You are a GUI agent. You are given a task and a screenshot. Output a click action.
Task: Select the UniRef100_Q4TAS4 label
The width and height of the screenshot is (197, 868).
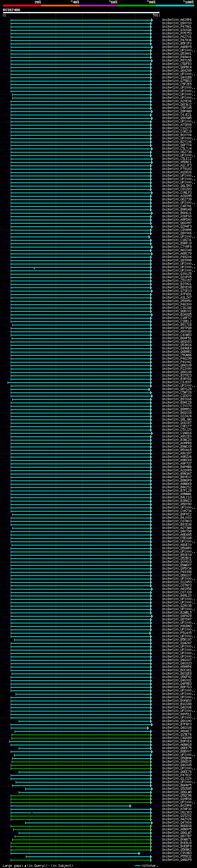[177, 823]
